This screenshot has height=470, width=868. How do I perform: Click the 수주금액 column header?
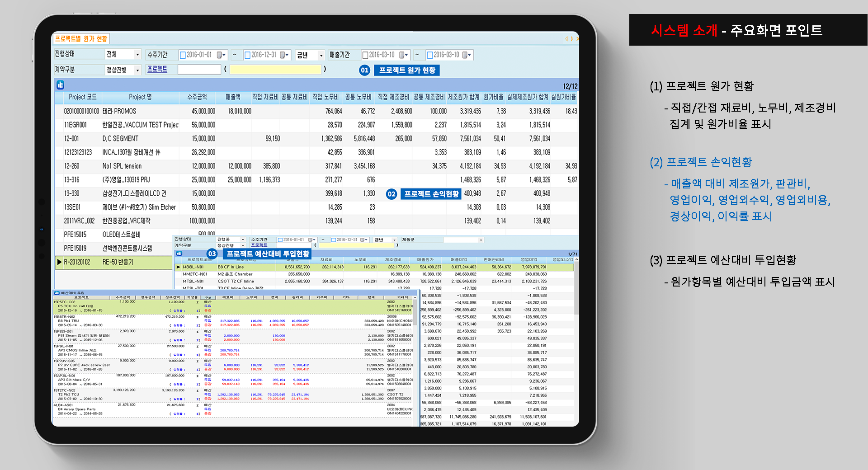click(197, 97)
